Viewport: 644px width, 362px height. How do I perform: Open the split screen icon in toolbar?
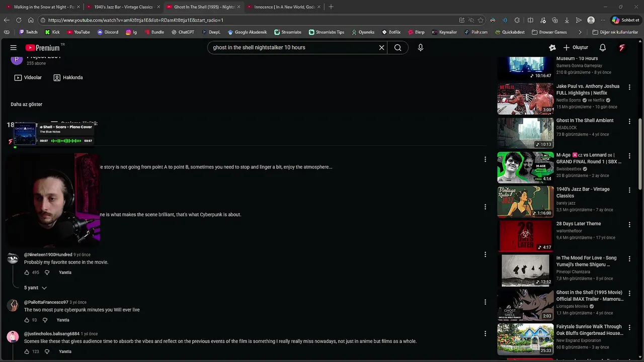coord(530,20)
